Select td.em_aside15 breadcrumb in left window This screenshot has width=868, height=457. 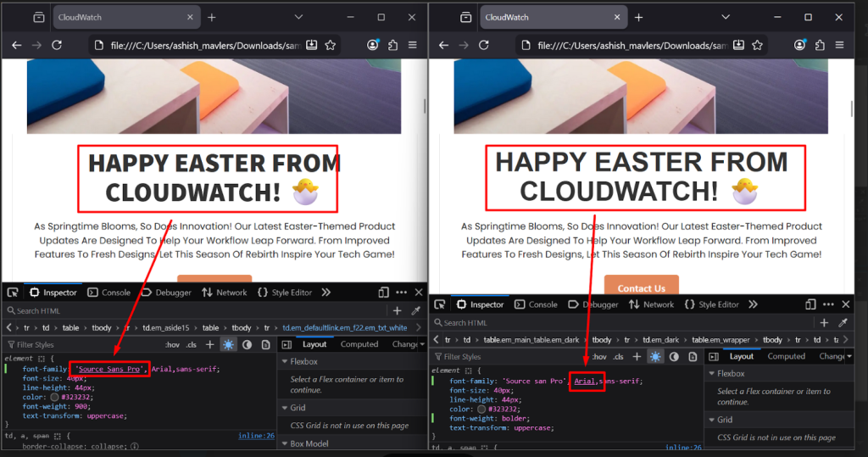pyautogui.click(x=166, y=327)
